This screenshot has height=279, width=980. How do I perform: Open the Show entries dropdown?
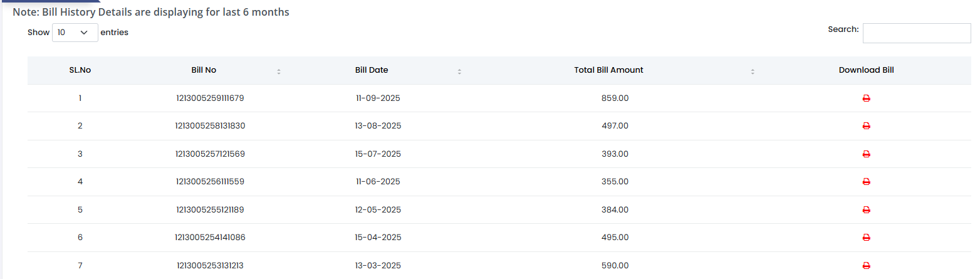click(x=75, y=33)
